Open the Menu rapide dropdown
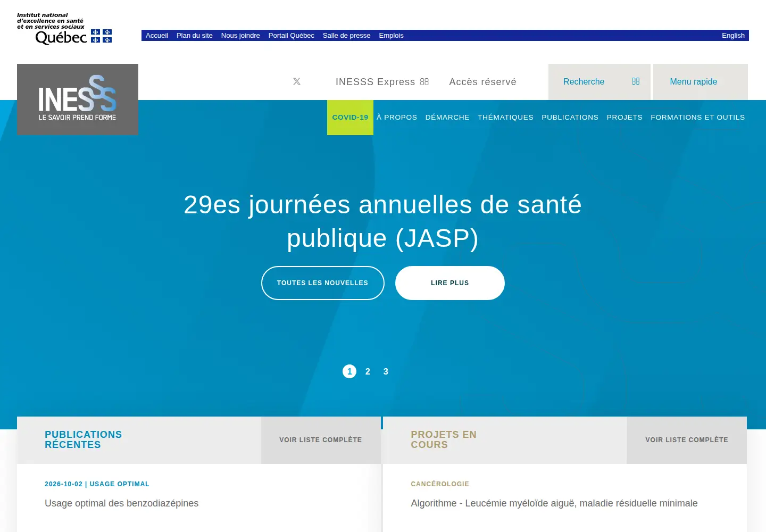This screenshot has height=532, width=766. pos(700,82)
